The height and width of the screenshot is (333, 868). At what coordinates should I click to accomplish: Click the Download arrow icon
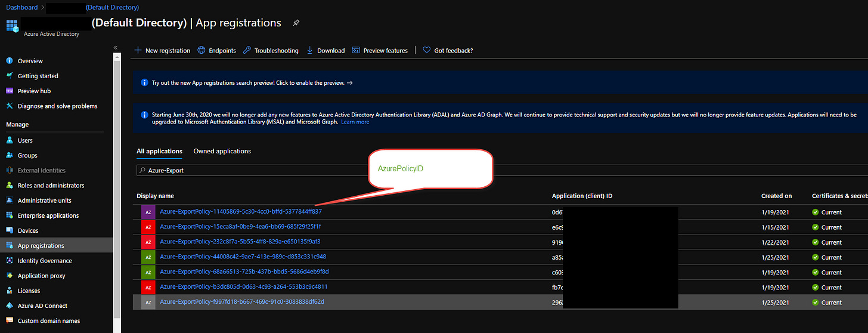click(310, 51)
